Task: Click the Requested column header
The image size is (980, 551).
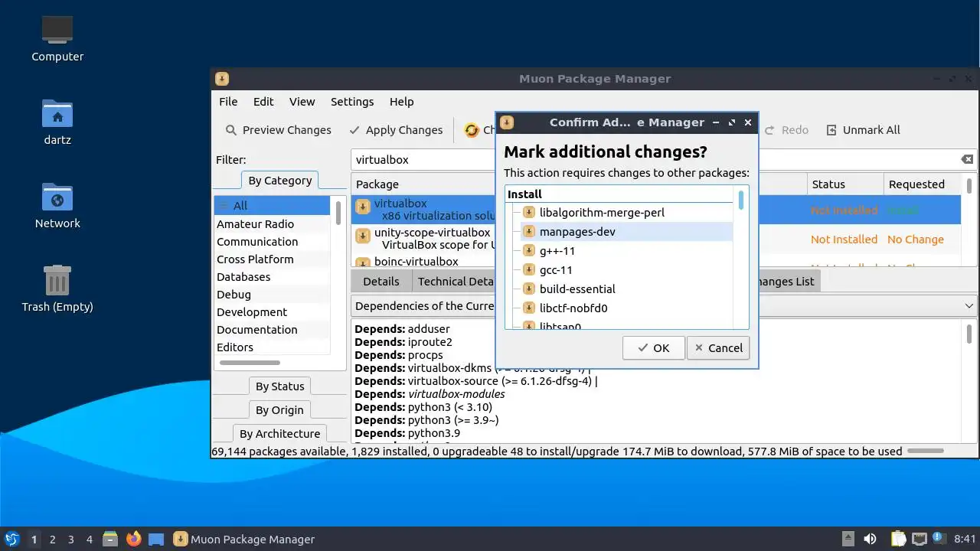Action: (922, 184)
